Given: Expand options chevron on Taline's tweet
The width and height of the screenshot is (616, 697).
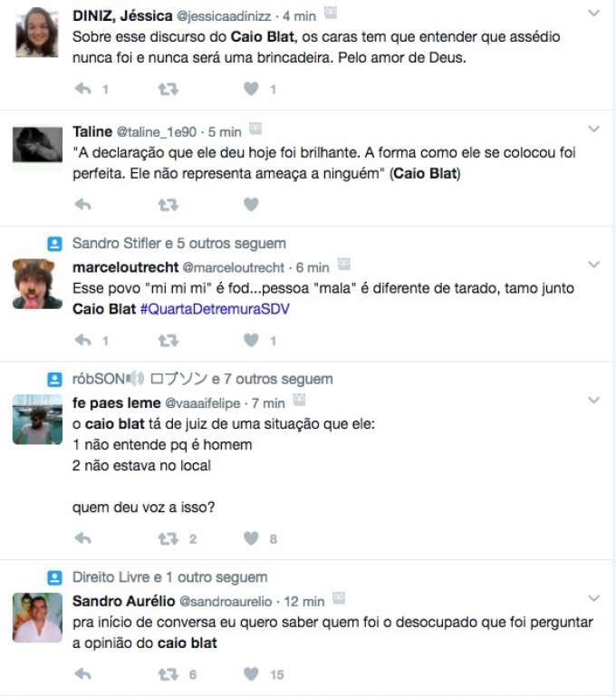Looking at the screenshot, I should [593, 129].
